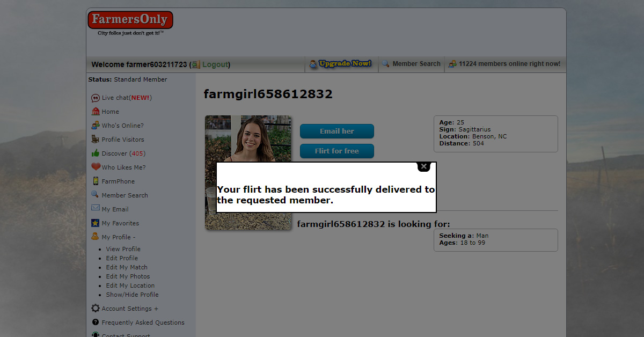Click the Location: Benson, NC detail
Screen dimensions: 644x337
pyautogui.click(x=473, y=136)
